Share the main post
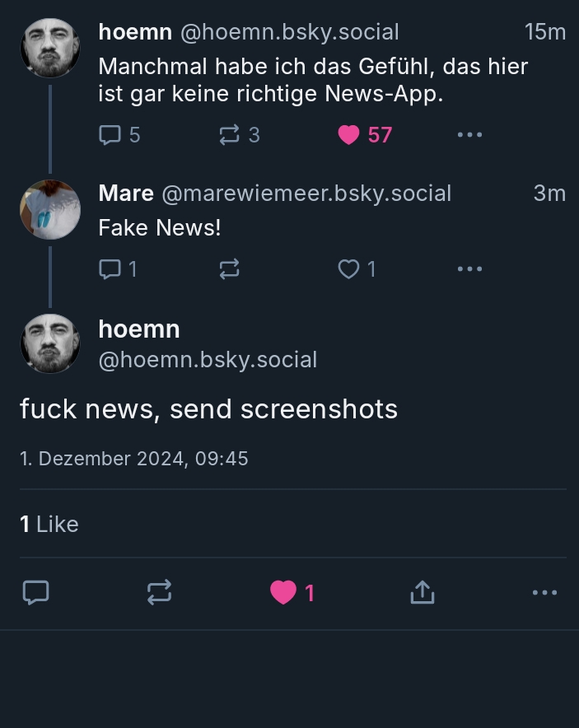Image resolution: width=579 pixels, height=728 pixels. pos(422,592)
